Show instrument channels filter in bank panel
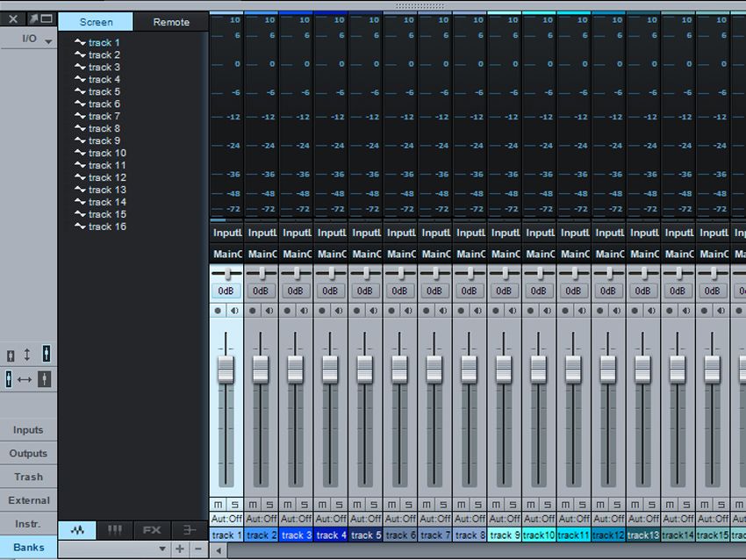 click(x=115, y=530)
